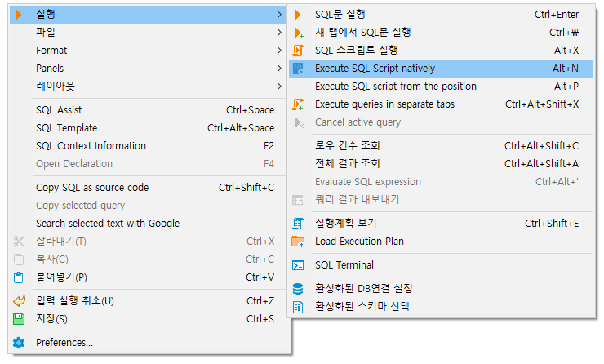Choose 실행계획 보기 entry

point(441,224)
